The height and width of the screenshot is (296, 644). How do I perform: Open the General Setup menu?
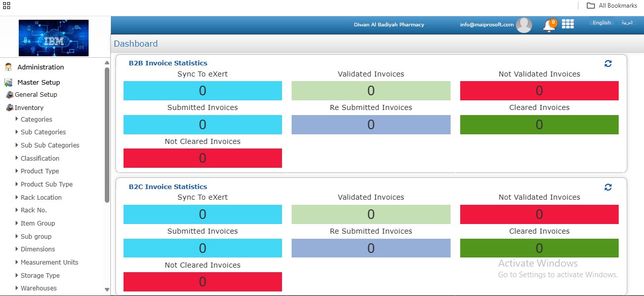click(35, 95)
